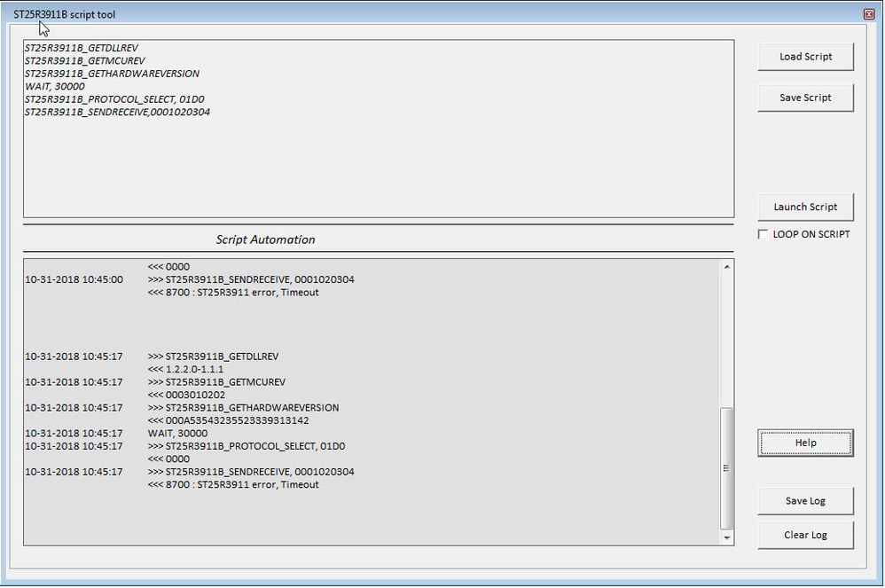Viewport: 885px width, 588px height.
Task: Click the log scrollbar thumb
Action: tap(727, 467)
